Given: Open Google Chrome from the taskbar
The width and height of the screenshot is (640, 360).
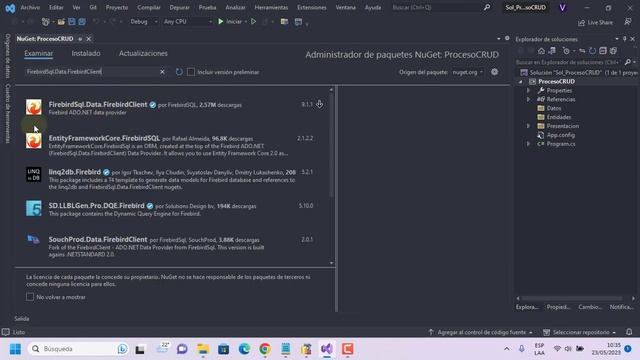Looking at the screenshot, I should (265, 349).
